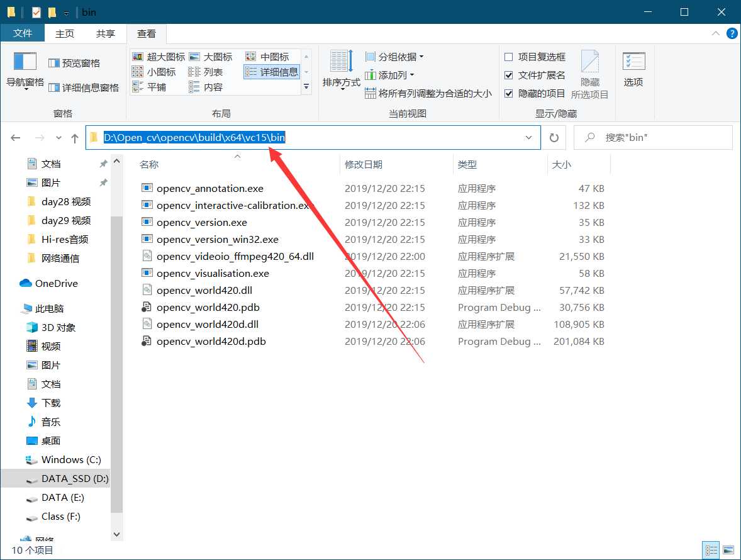The height and width of the screenshot is (560, 741).
Task: Select opencv_annotation.exe file
Action: click(210, 189)
